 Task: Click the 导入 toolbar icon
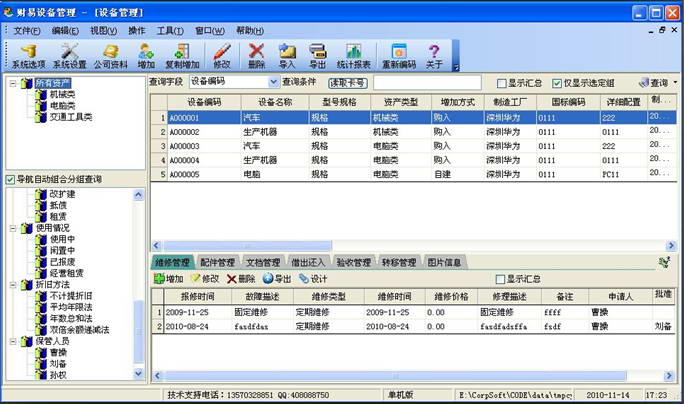287,56
